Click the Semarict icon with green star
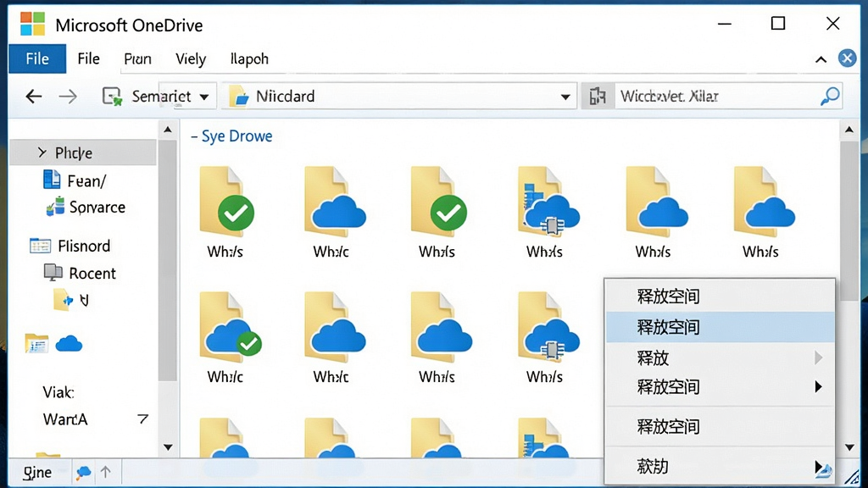 pos(112,97)
